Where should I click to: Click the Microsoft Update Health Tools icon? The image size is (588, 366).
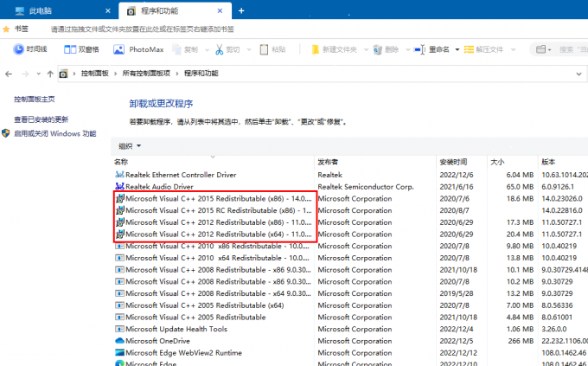point(119,329)
